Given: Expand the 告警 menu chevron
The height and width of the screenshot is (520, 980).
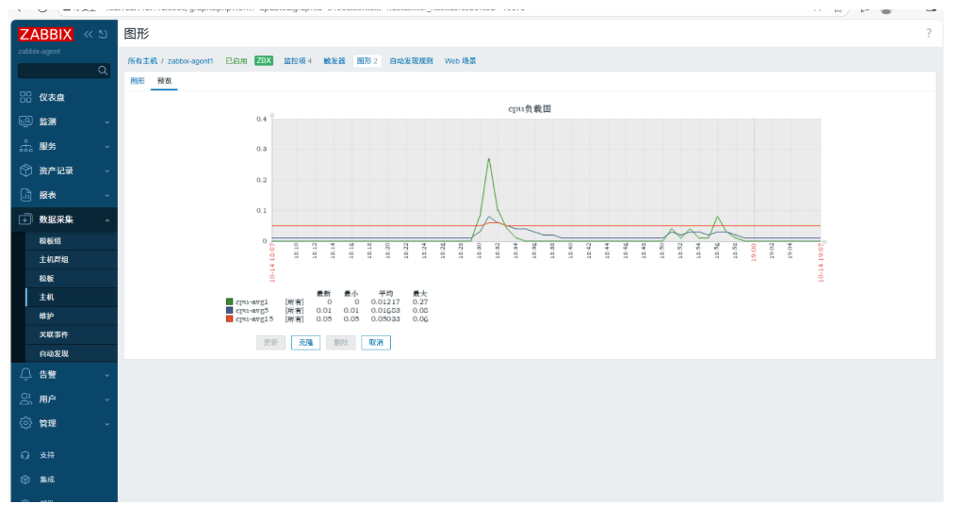Looking at the screenshot, I should (106, 375).
